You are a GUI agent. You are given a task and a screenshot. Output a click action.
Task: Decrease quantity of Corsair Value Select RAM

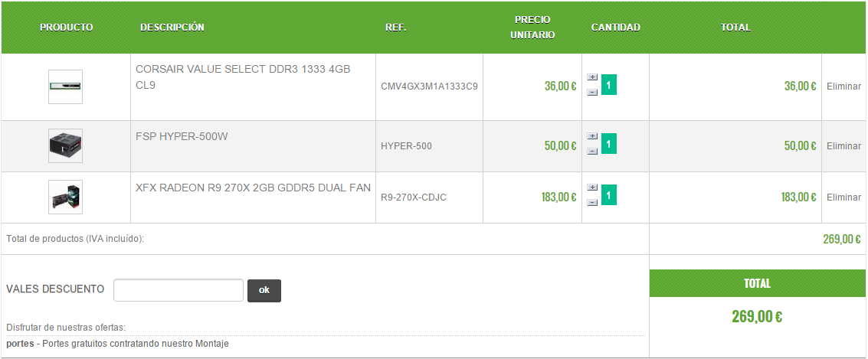pos(592,93)
